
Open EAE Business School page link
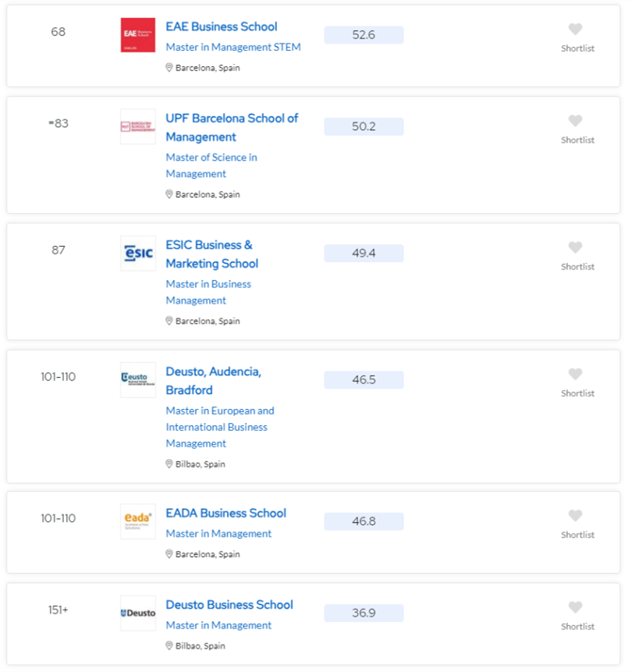(x=222, y=27)
